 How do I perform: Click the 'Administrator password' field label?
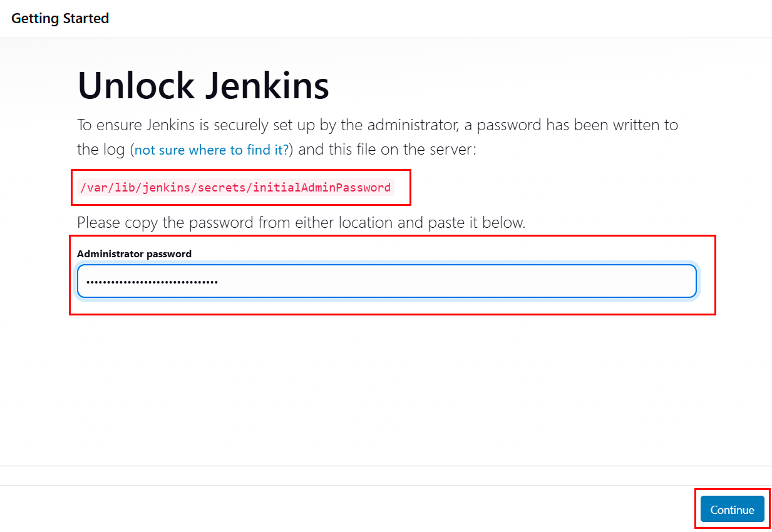coord(134,253)
